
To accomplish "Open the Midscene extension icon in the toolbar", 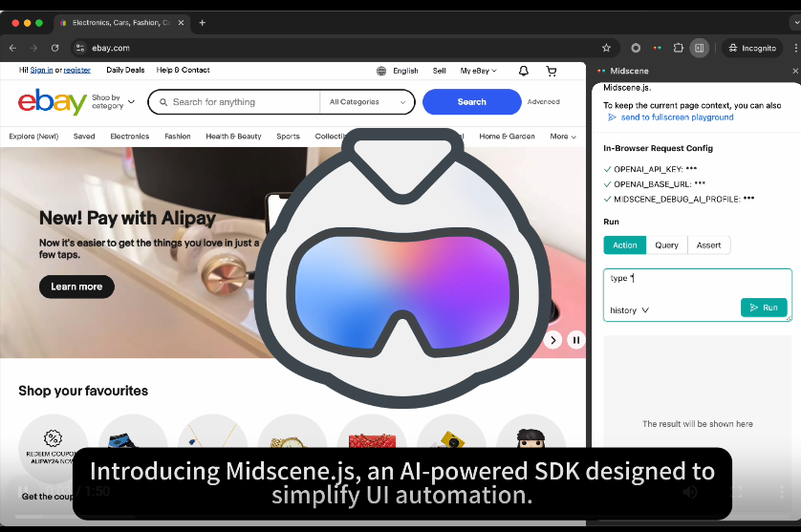I will click(658, 48).
